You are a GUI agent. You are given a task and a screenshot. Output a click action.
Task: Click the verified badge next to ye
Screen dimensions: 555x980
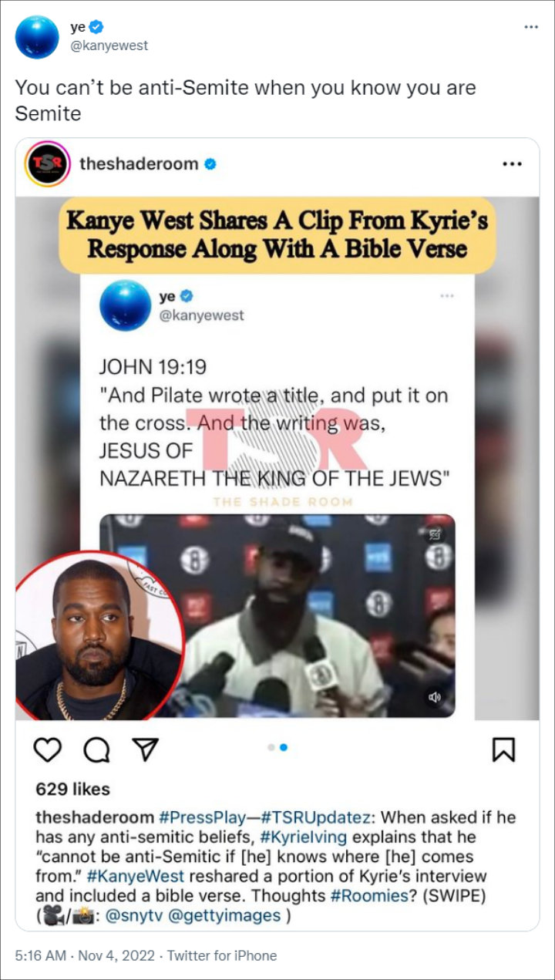click(96, 27)
